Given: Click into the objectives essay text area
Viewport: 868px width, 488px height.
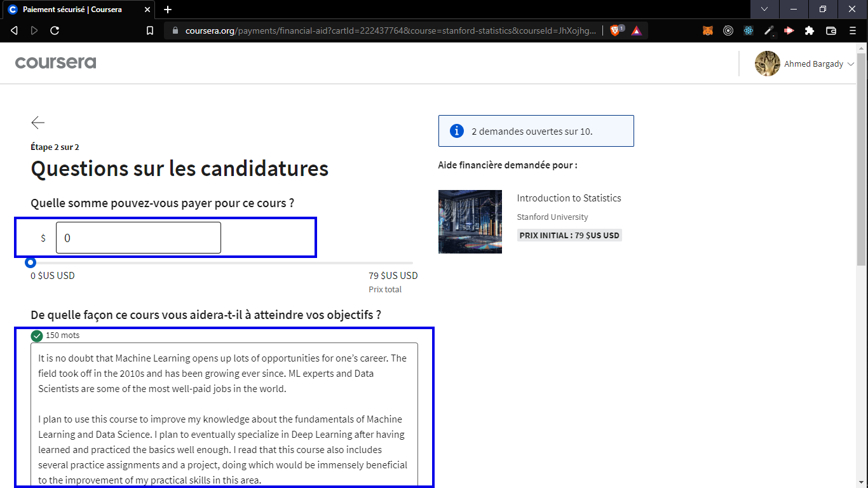Looking at the screenshot, I should [x=224, y=414].
